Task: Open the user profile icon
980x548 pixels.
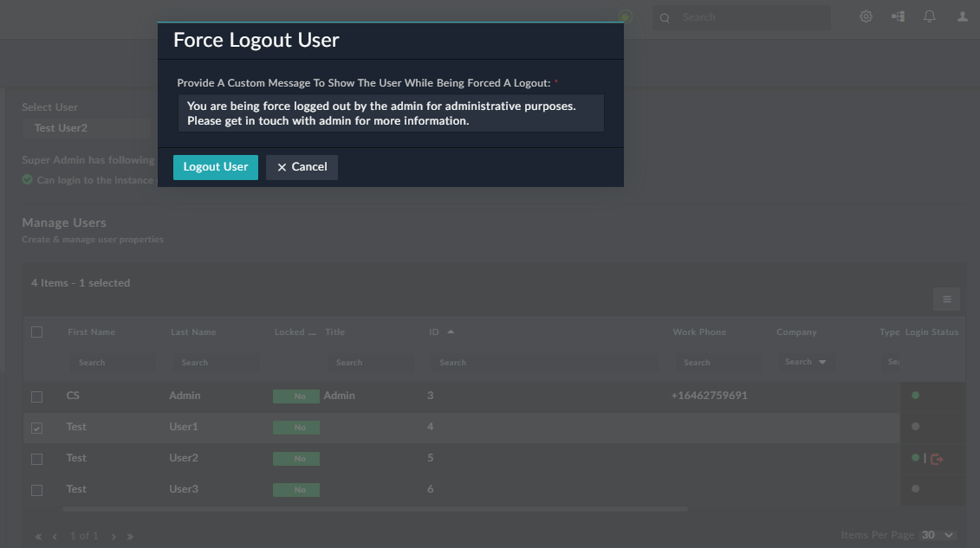Action: 963,16
